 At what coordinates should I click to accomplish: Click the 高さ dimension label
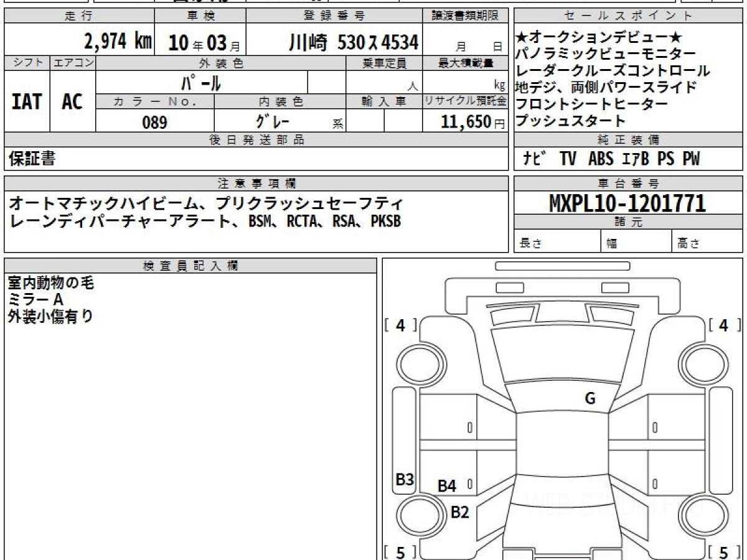[688, 244]
